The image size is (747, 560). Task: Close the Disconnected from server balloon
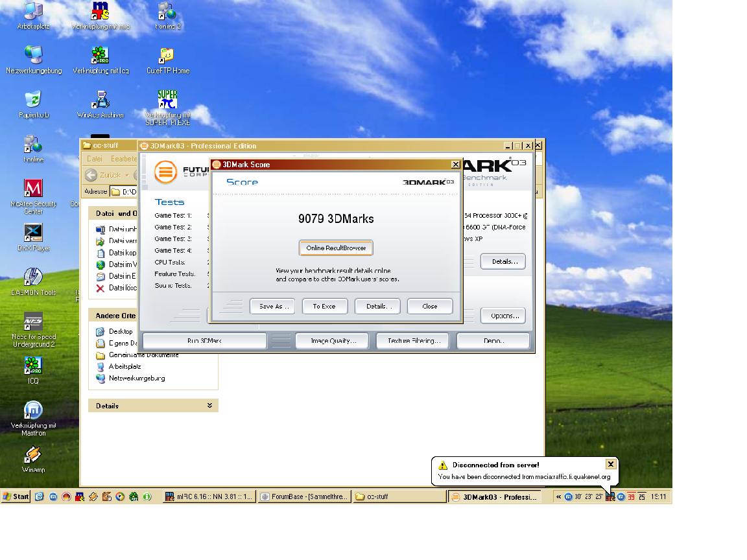coord(610,464)
